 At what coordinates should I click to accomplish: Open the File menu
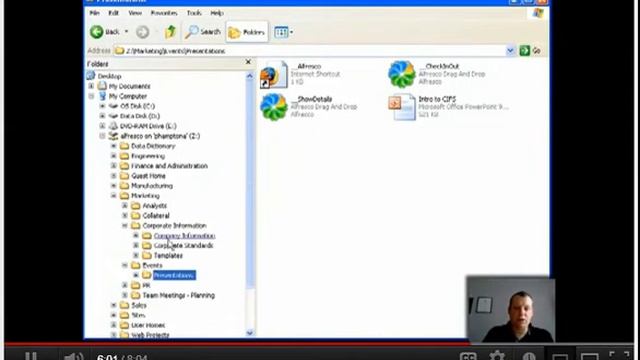pyautogui.click(x=94, y=13)
